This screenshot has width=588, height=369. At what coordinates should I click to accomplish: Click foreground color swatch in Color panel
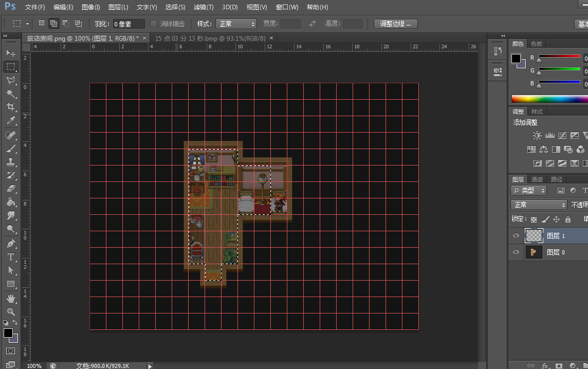point(516,59)
